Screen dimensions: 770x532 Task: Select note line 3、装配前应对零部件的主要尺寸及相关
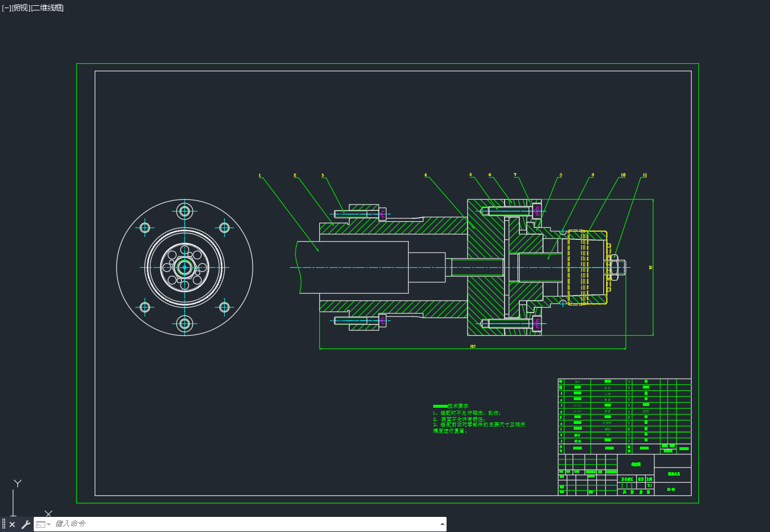(x=479, y=425)
